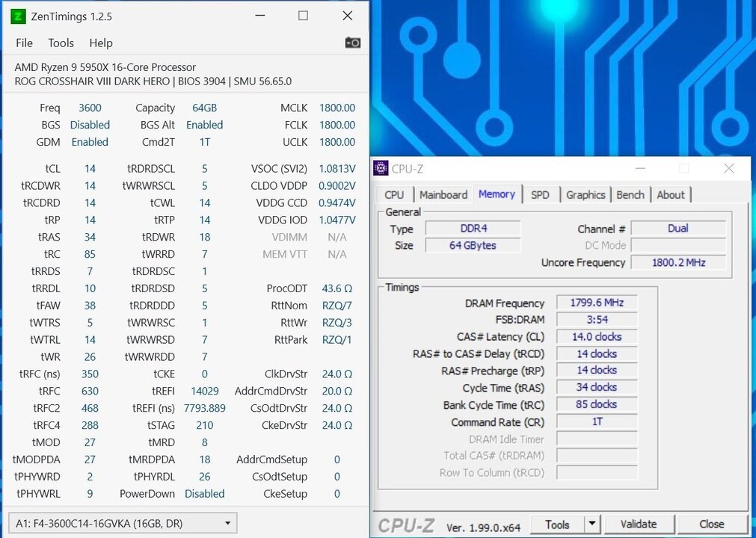Open the Help menu in ZenTimings
This screenshot has width=756, height=538.
click(101, 43)
